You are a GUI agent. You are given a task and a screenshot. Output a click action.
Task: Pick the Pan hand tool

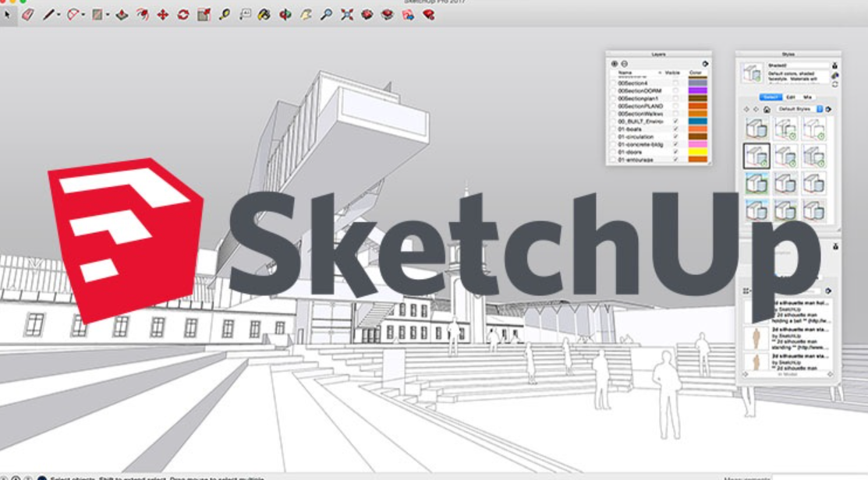tap(306, 15)
